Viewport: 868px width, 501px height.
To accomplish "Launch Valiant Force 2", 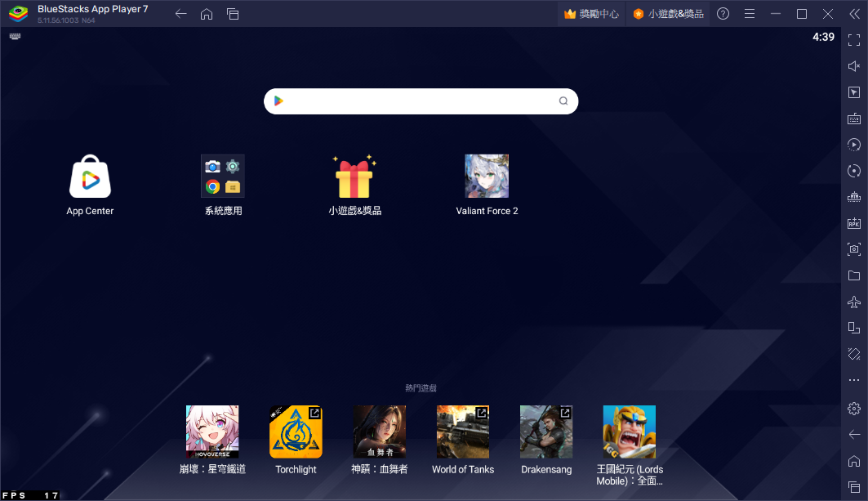I will pos(487,177).
